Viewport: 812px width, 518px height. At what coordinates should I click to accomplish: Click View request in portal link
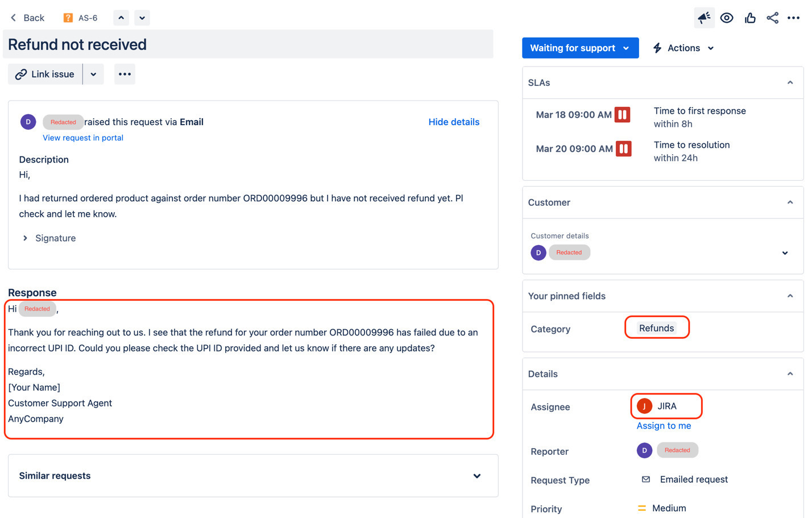coord(83,138)
